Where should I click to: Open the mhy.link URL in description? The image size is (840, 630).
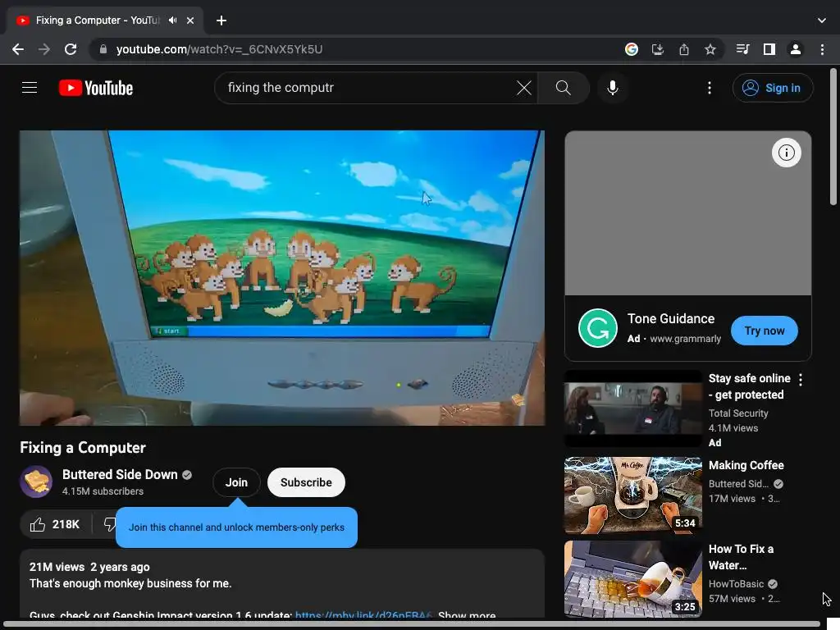coord(363,615)
